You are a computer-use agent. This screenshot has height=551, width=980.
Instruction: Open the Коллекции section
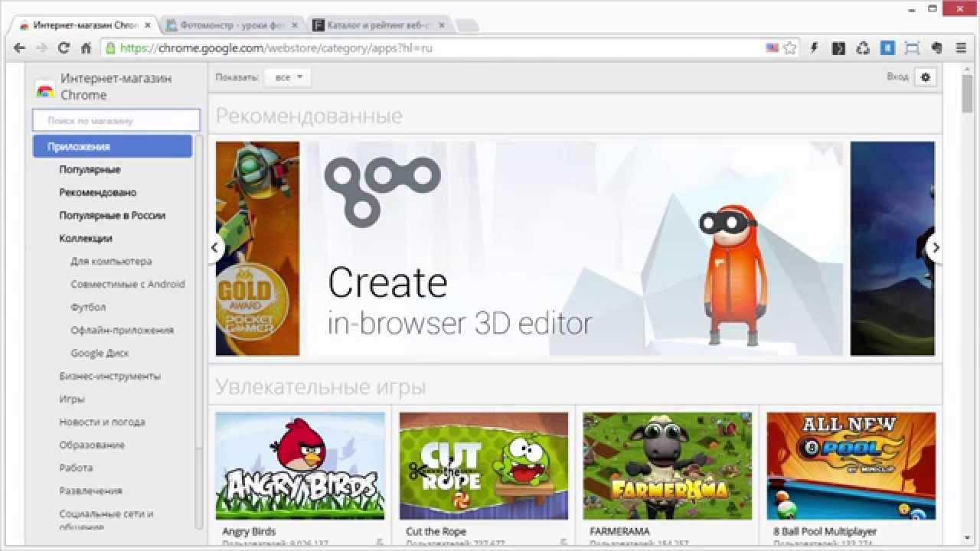click(x=86, y=238)
